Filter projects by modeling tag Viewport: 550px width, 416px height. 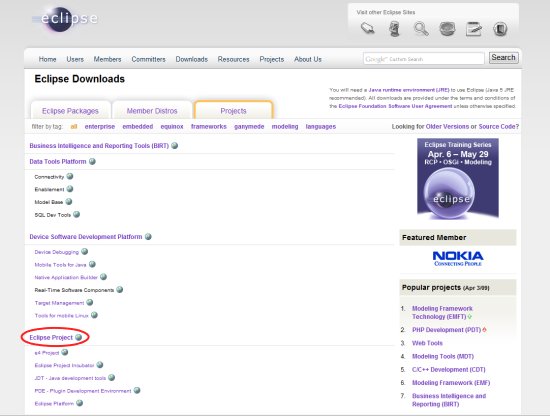pos(285,126)
